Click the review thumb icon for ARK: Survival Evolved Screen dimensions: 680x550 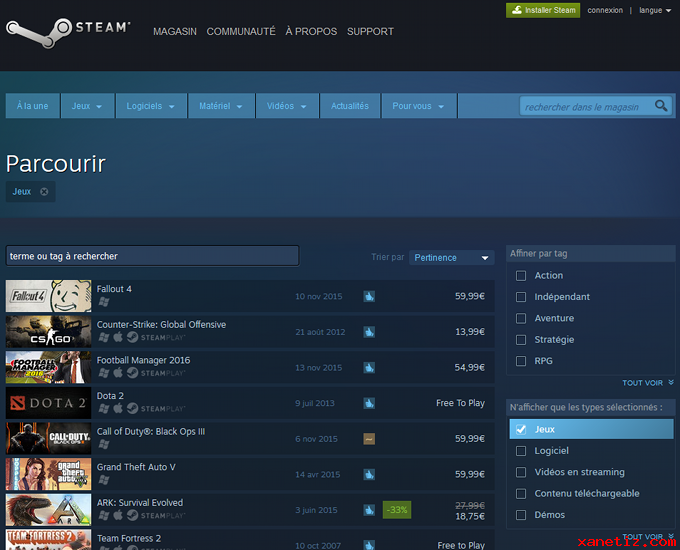(369, 510)
